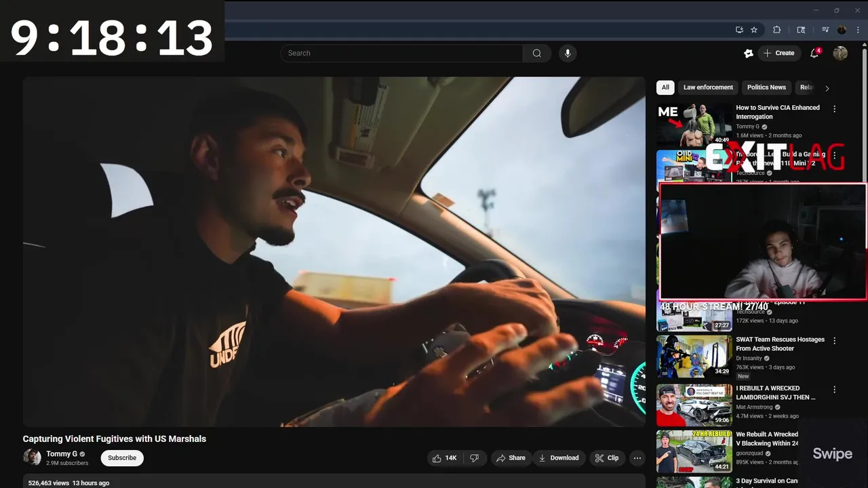Viewport: 868px width, 488px height.
Task: Open the Chrome three-dot menu
Action: (858, 30)
